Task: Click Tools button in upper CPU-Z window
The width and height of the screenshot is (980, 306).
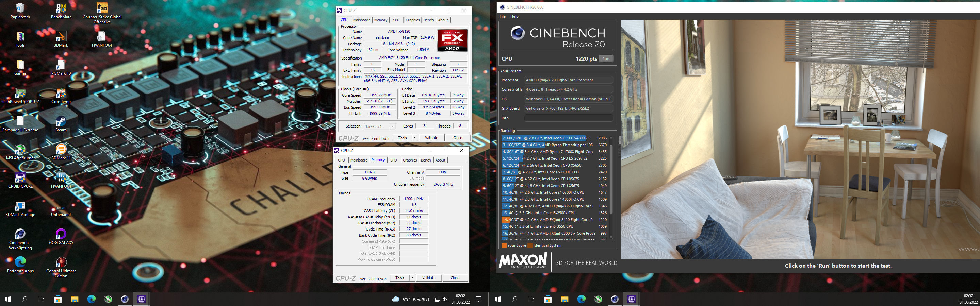Action: pyautogui.click(x=403, y=138)
